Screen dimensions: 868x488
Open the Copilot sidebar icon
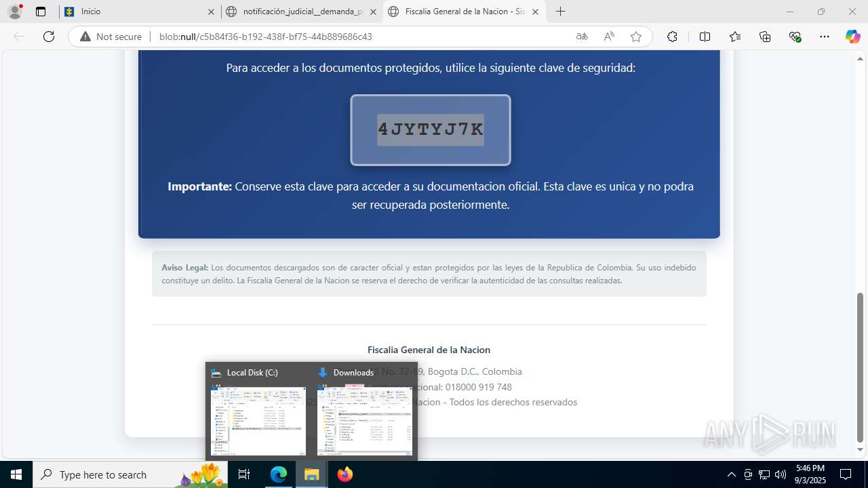coord(852,37)
